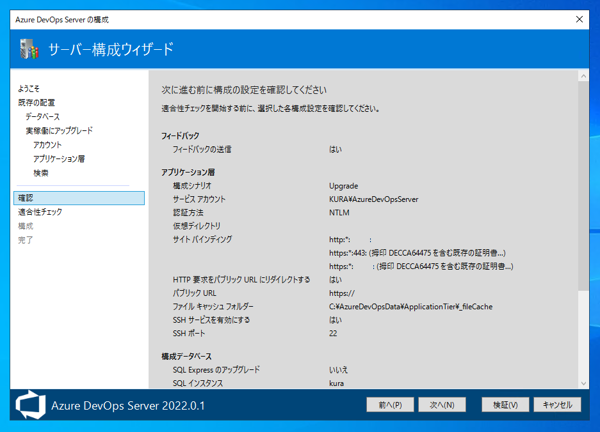Image resolution: width=600 pixels, height=432 pixels.
Task: Click the 構成データベース section heading
Action: point(186,356)
